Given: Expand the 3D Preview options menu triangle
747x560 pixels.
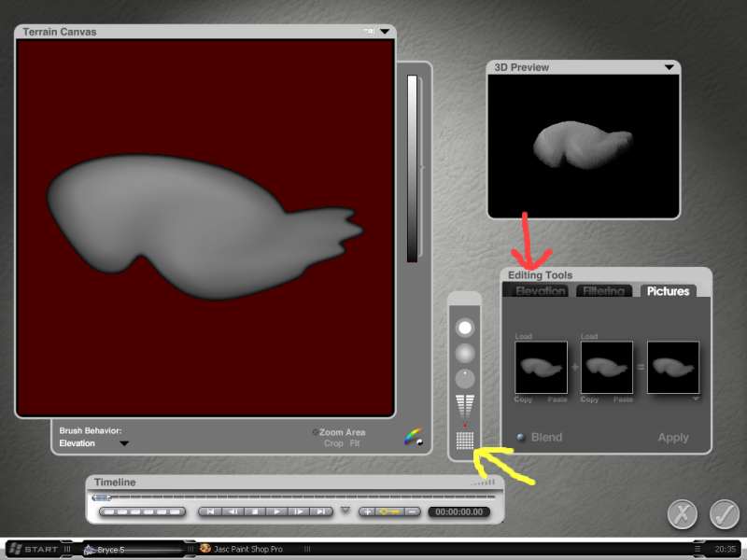Looking at the screenshot, I should [669, 67].
